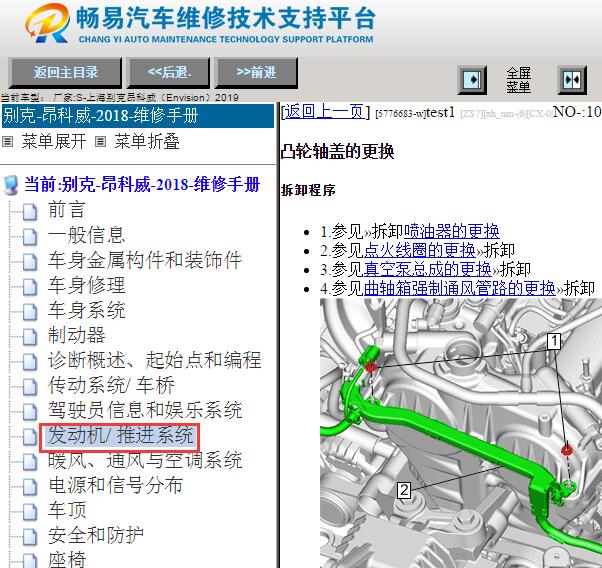Viewport: 602px width, 568px height.
Task: Click the page icon next to 车身修理
Action: [30, 286]
